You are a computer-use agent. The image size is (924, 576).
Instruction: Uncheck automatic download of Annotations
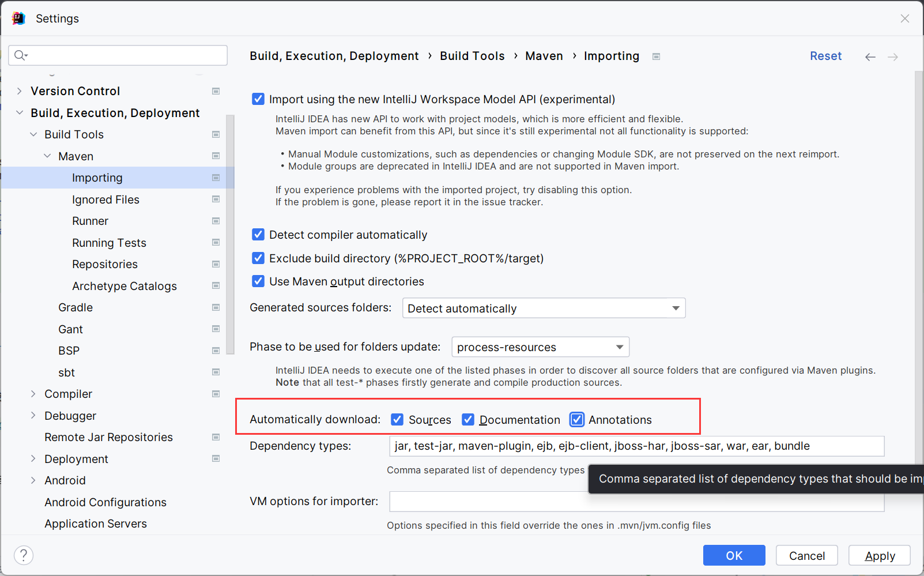577,420
